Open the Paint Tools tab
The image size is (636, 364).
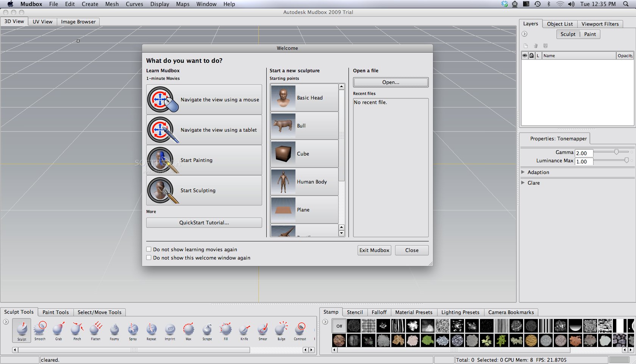click(56, 312)
